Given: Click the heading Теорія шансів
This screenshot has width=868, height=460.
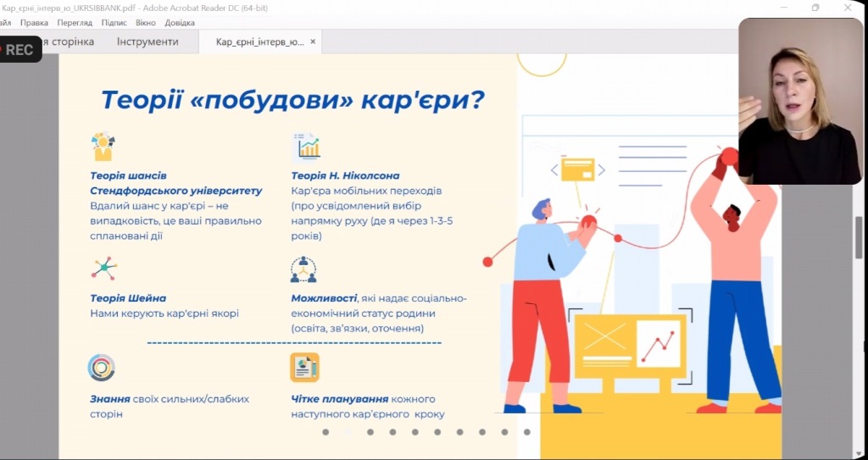Looking at the screenshot, I should pyautogui.click(x=129, y=175).
